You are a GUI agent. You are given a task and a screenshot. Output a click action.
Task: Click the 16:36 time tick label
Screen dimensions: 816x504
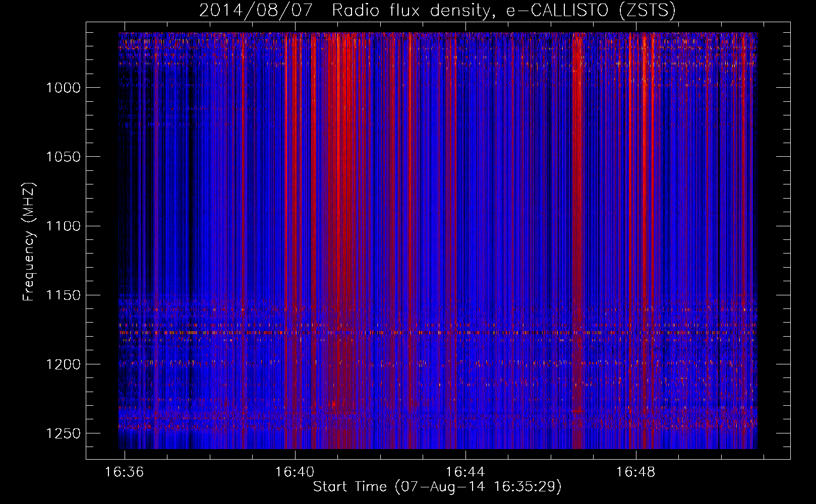point(124,472)
